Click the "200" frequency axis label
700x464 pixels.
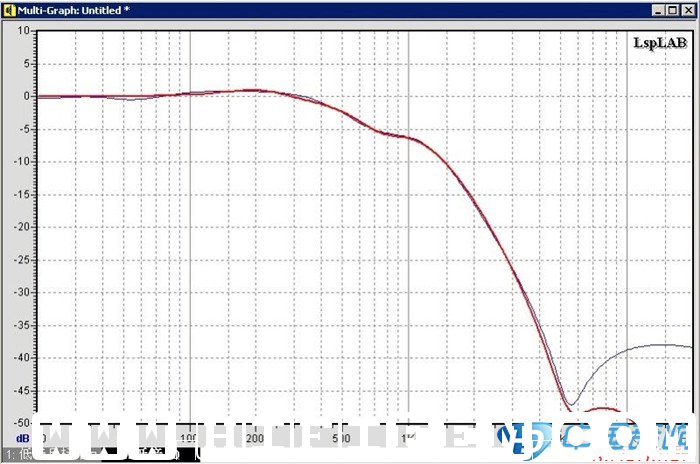(x=255, y=439)
